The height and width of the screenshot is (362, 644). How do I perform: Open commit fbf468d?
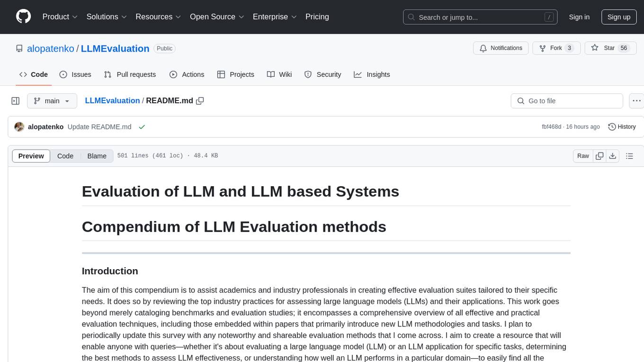tap(551, 127)
